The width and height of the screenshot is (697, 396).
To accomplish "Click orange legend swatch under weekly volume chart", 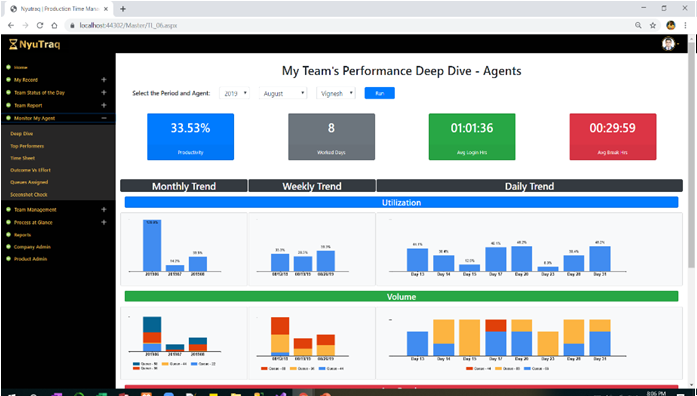I will click(293, 368).
